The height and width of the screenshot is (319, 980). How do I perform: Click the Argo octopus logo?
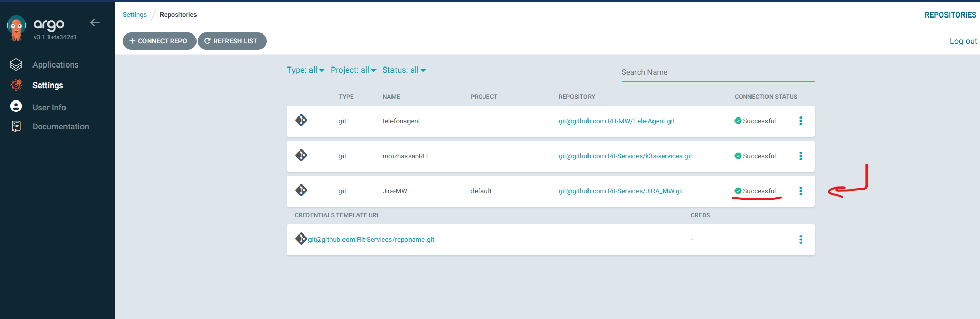pos(17,28)
